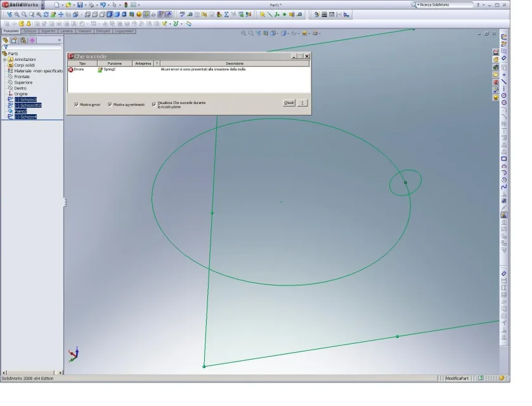This screenshot has height=406, width=532.
Task: Click the Pan move arrows icon
Action: (x=61, y=14)
